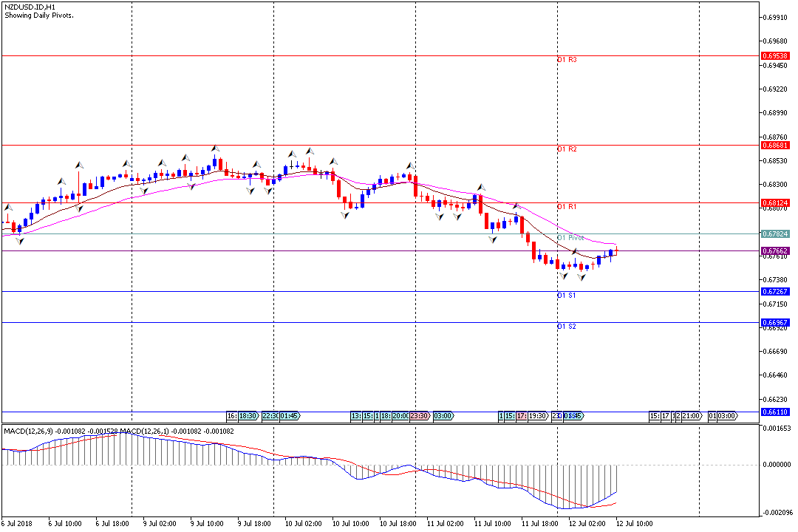Click the D1 R2 resistance label
The image size is (798, 532).
pyautogui.click(x=567, y=149)
